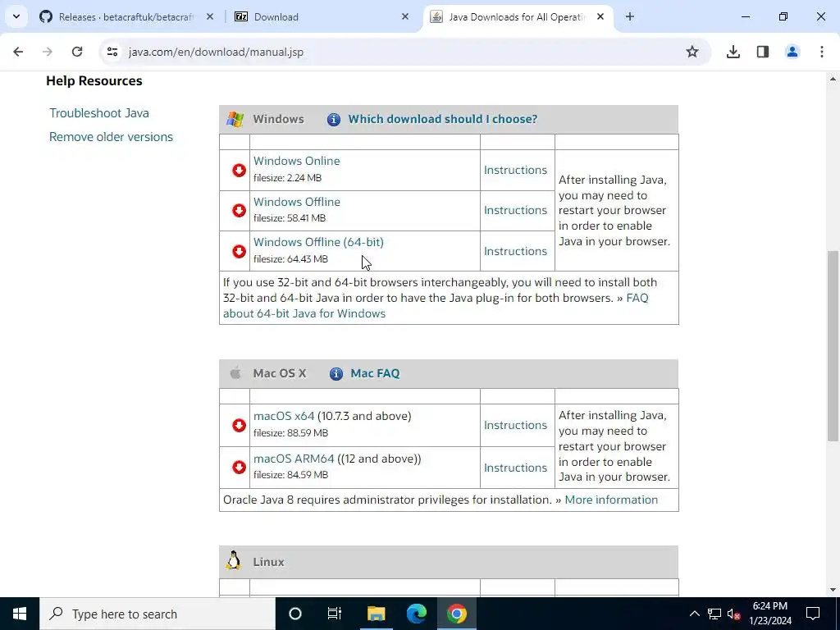Click the scrollbar up arrow

[x=833, y=80]
